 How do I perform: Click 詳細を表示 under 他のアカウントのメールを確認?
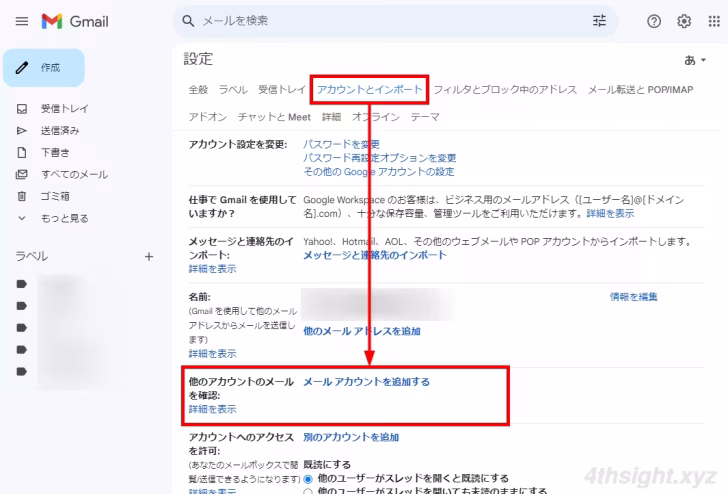(212, 410)
